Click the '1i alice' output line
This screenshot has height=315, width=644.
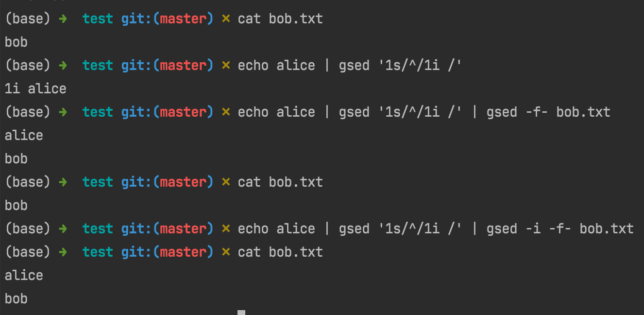[35, 89]
